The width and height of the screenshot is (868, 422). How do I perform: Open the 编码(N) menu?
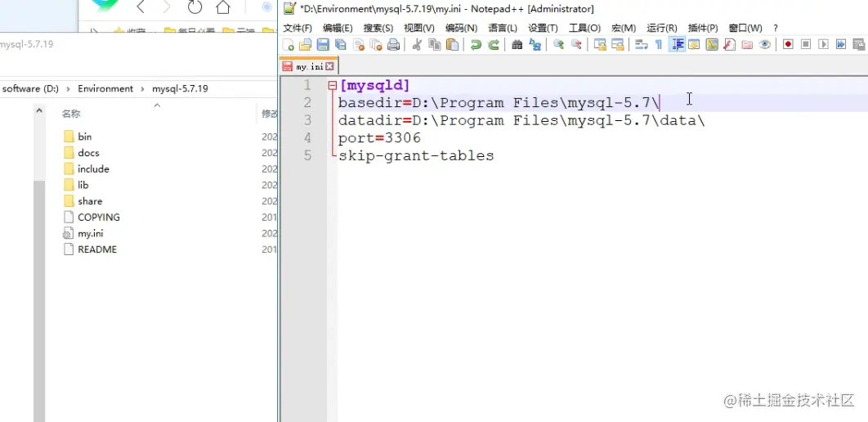(461, 29)
